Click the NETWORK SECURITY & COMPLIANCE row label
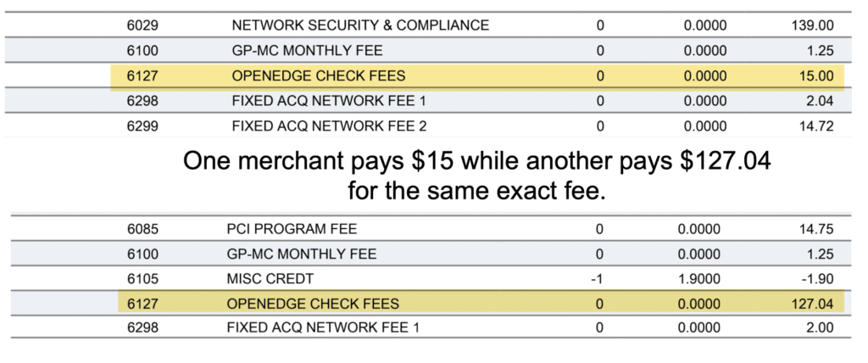Viewport: 868px width, 363px height. coord(360,25)
